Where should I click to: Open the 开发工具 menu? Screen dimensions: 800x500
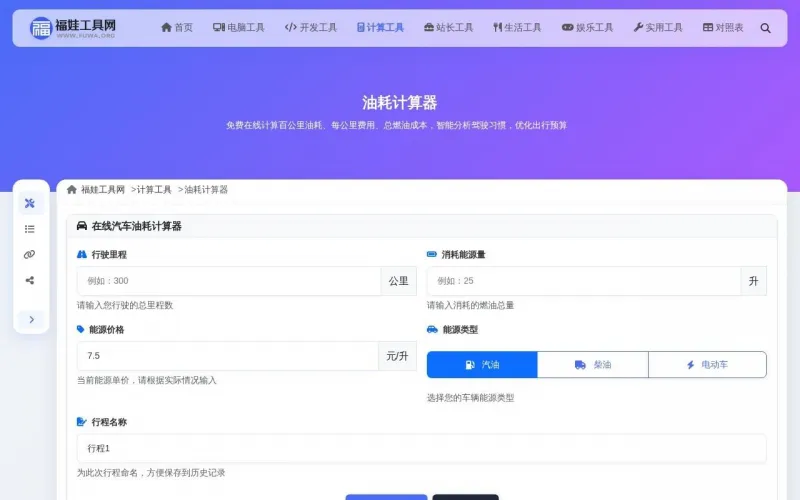(311, 28)
